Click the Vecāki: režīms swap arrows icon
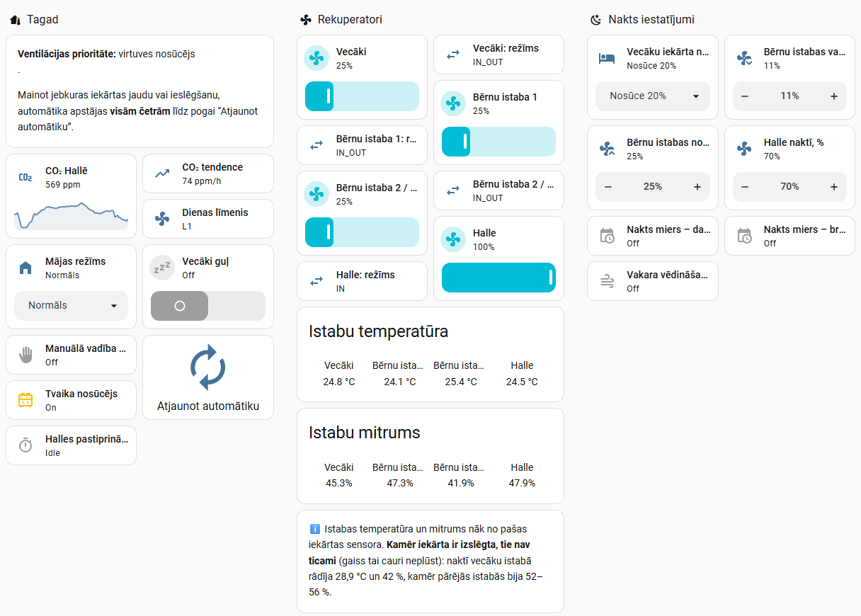 (453, 55)
